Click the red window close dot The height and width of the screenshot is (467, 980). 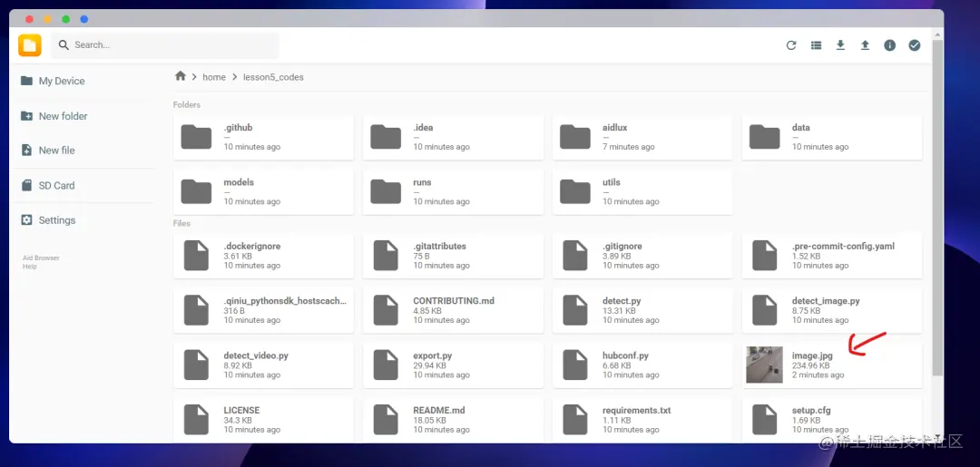click(29, 19)
